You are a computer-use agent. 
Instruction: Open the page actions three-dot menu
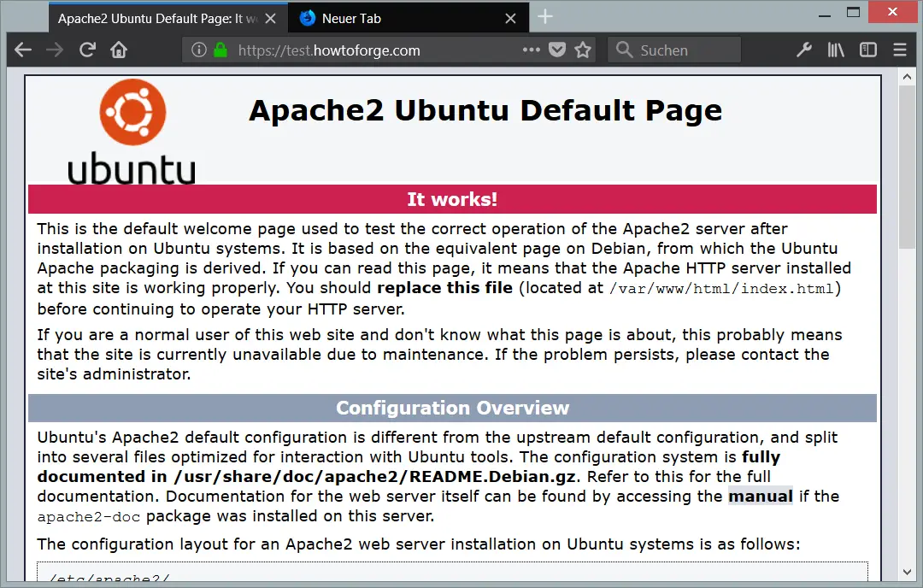(531, 50)
